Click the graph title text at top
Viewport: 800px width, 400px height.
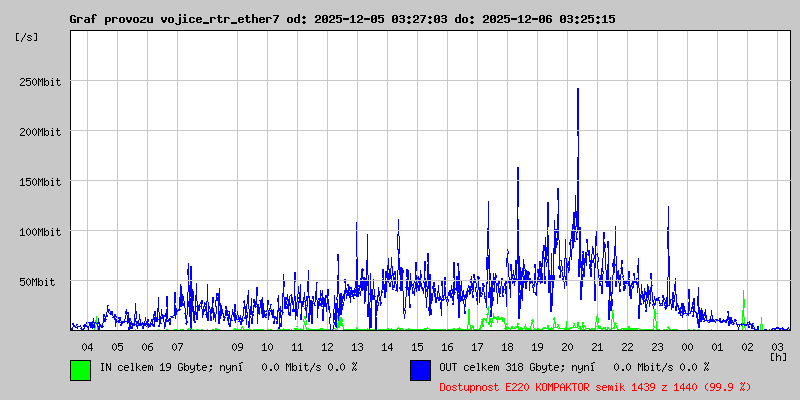pos(342,19)
